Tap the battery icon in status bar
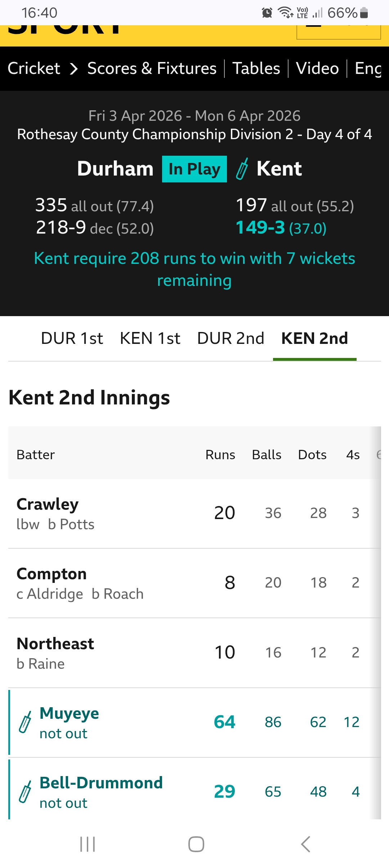389x868 pixels. (364, 13)
